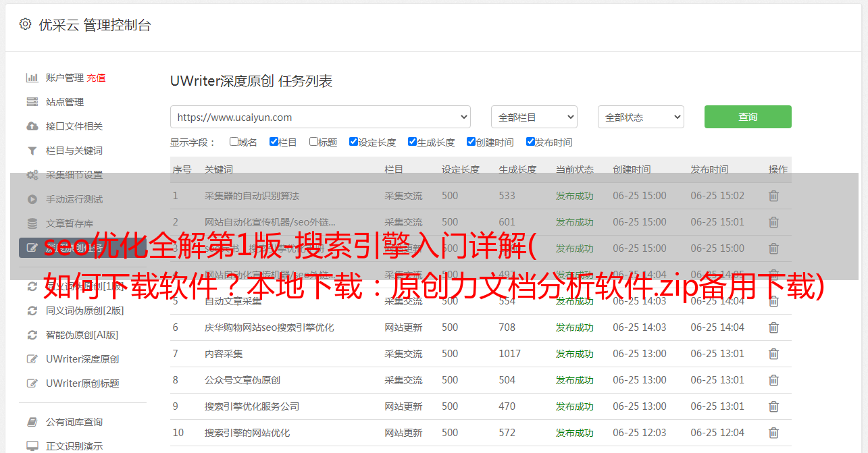Image resolution: width=868 pixels, height=453 pixels.
Task: Click keyword 自动文章采集 in row 5
Action: [x=233, y=301]
